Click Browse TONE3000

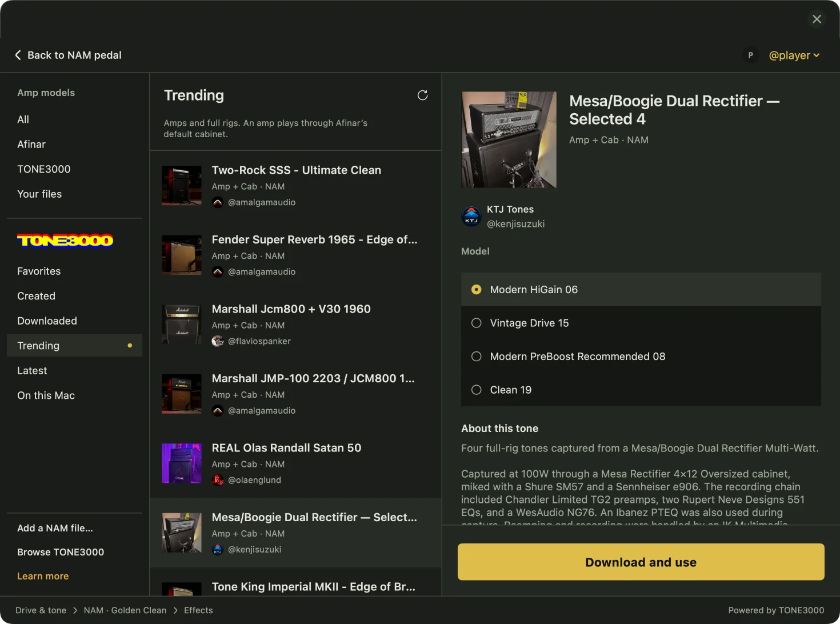point(61,552)
